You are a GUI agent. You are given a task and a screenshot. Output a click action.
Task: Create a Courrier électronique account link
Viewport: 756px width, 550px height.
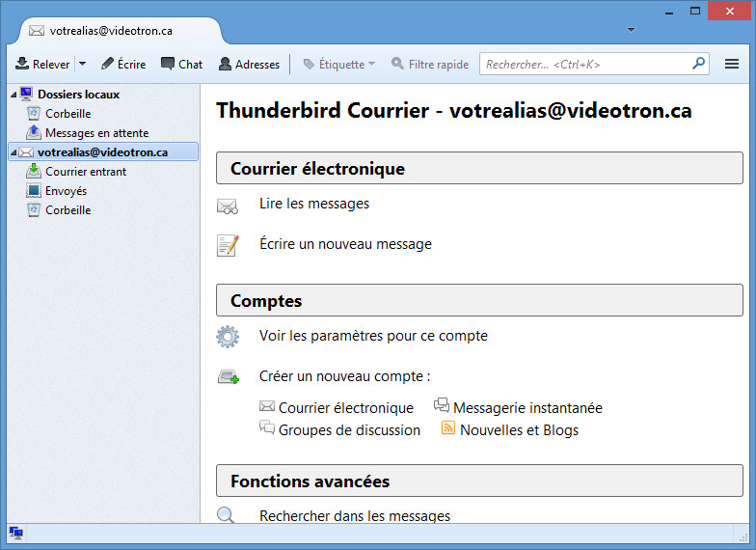346,408
